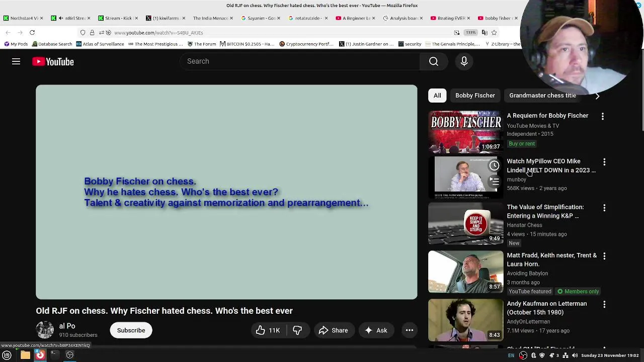Image resolution: width=644 pixels, height=362 pixels.
Task: Switch to A Beginner tab
Action: pyautogui.click(x=355, y=18)
